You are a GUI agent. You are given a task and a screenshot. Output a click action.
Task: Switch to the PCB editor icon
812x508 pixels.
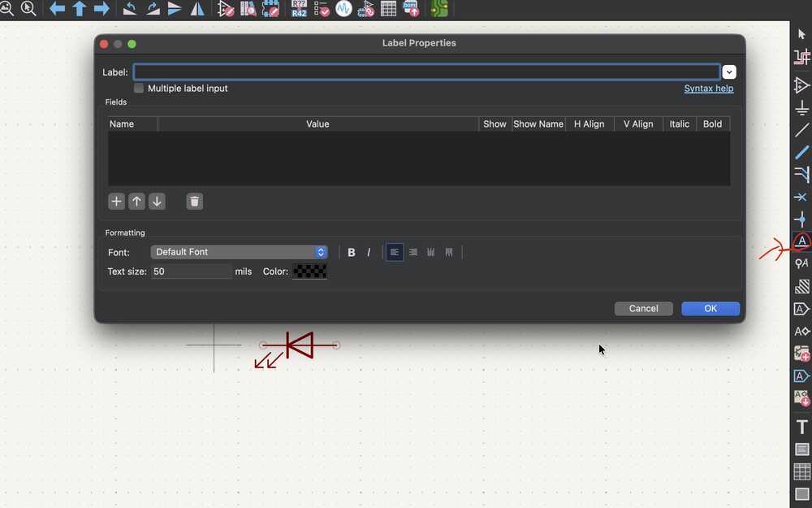439,9
